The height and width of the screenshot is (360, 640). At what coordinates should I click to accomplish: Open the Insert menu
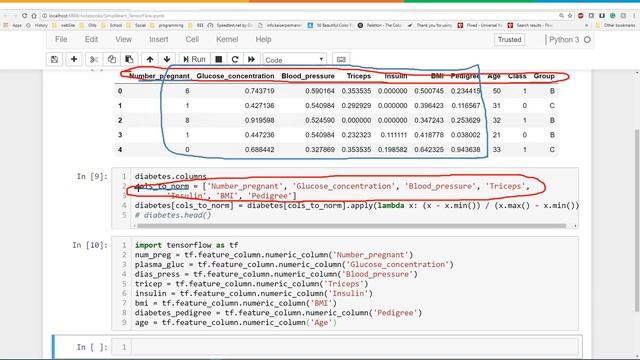point(159,40)
